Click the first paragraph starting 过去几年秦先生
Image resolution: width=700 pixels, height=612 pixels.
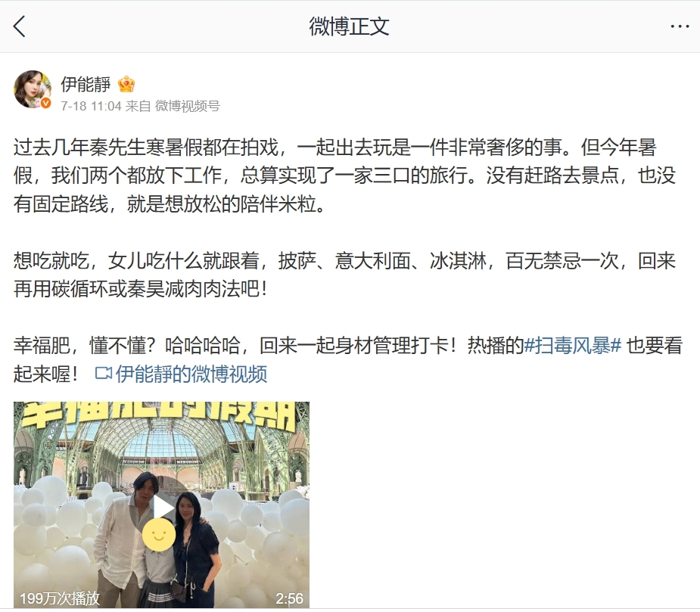[344, 176]
